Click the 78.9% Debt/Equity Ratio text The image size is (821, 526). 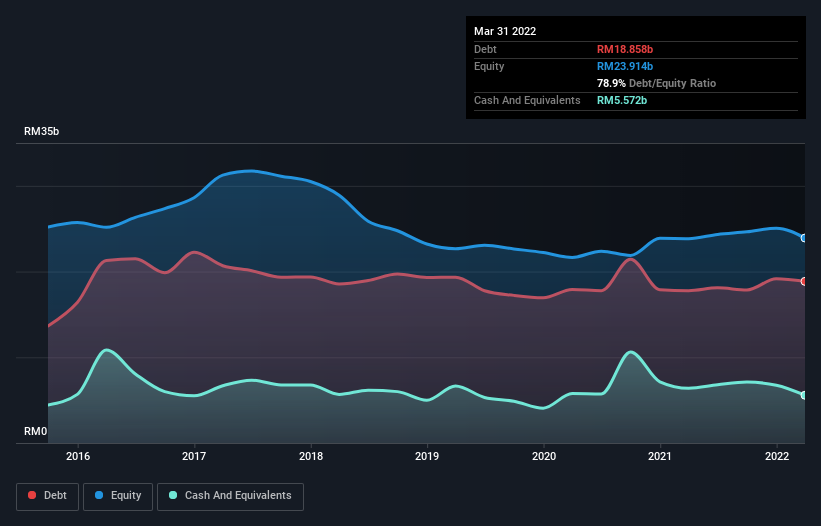tap(656, 83)
